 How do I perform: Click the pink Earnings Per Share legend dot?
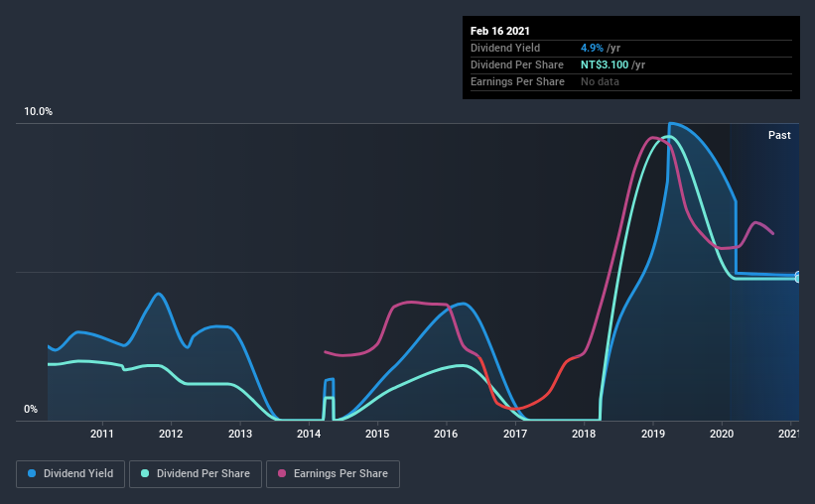tap(282, 473)
